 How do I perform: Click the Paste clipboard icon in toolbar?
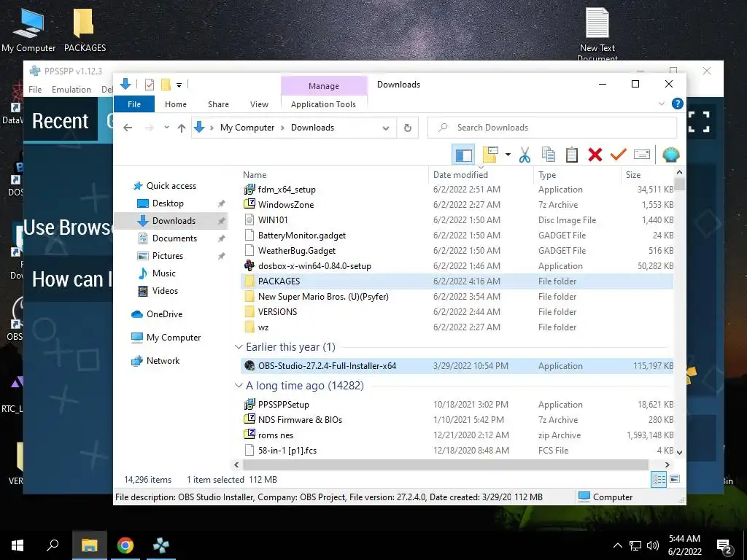tap(572, 155)
